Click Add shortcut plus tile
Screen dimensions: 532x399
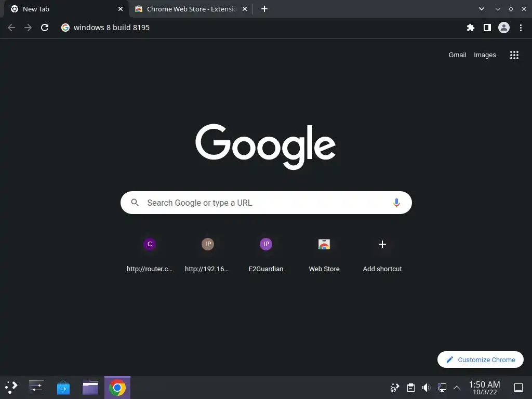click(x=382, y=255)
